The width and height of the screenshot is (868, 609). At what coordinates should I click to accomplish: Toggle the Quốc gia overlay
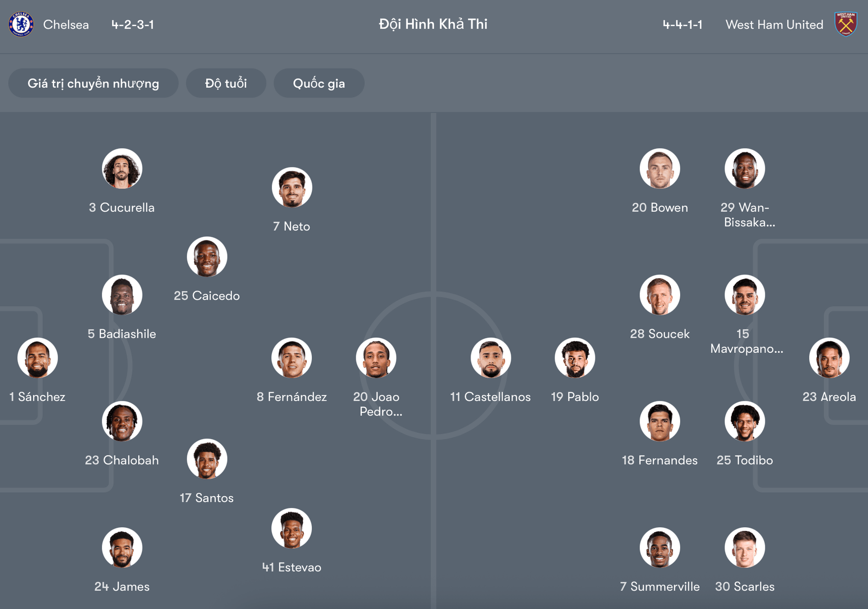click(319, 83)
